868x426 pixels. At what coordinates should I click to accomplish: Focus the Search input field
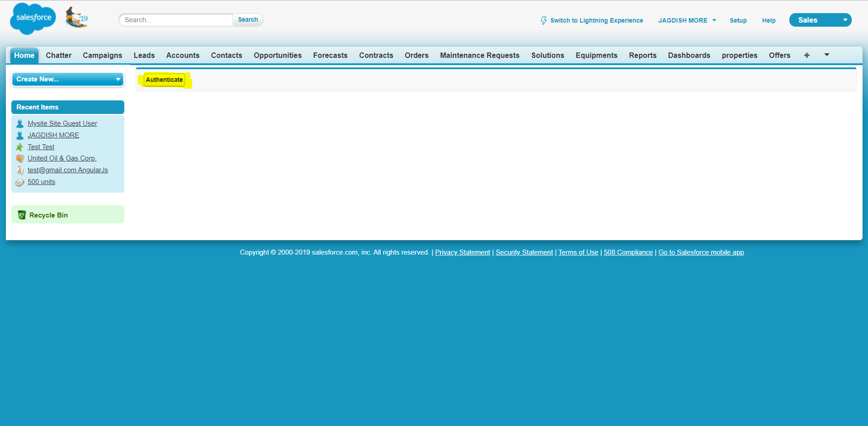[176, 20]
